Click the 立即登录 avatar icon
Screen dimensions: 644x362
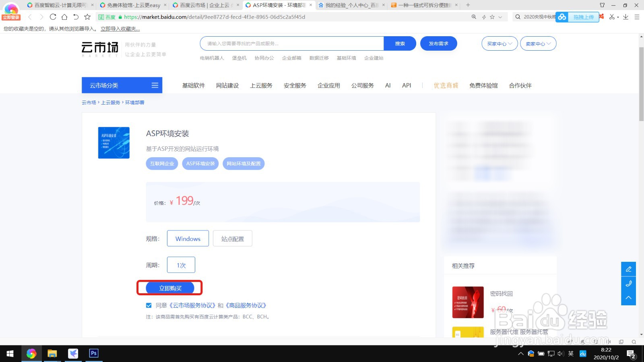11,11
